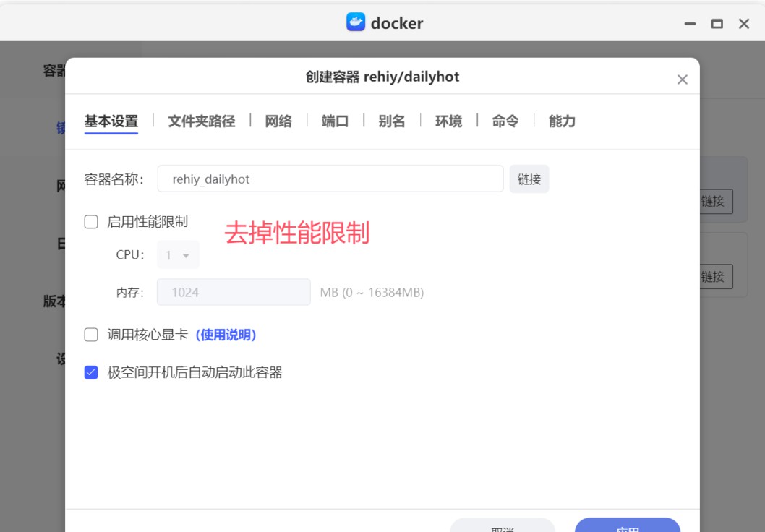Edit the 容器名称 input field
The width and height of the screenshot is (765, 532).
pyautogui.click(x=330, y=179)
